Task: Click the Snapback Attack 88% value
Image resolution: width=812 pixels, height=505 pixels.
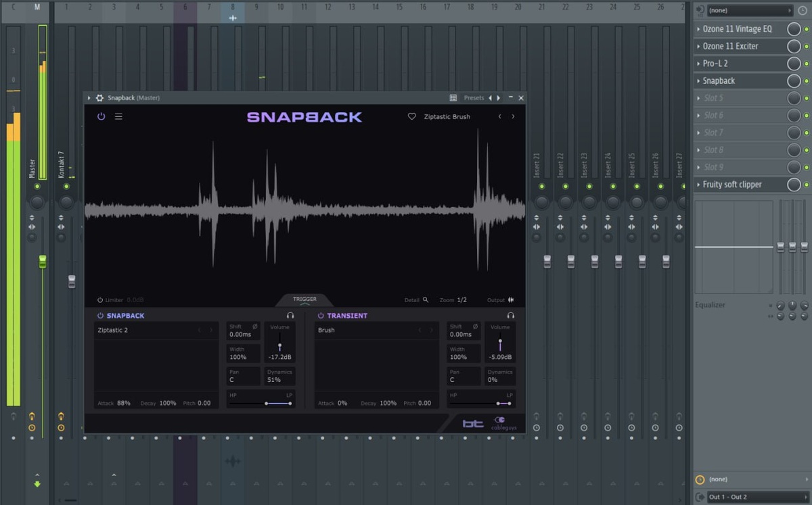Action: click(124, 403)
